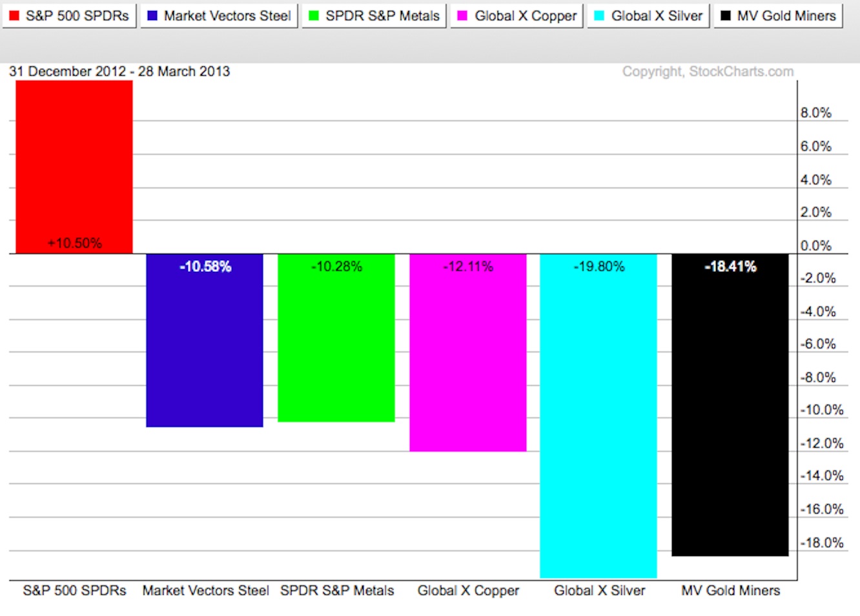Toggle the S&P 500 SPDRs legend button
This screenshot has width=860, height=616.
point(69,15)
